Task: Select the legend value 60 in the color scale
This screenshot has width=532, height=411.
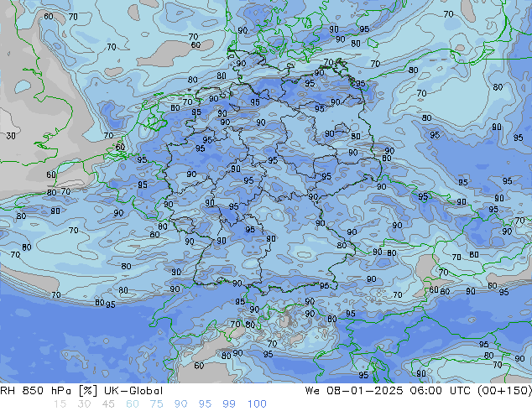Action: click(133, 404)
